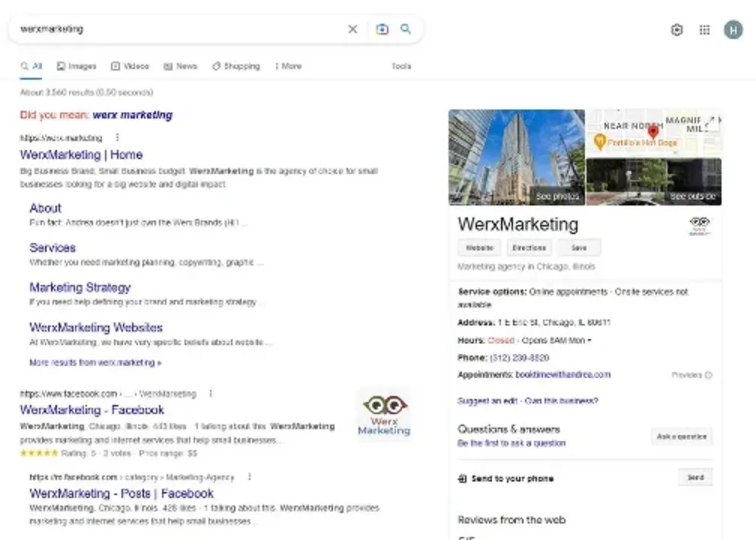Click the Directions button
756x540 pixels.
coord(528,248)
